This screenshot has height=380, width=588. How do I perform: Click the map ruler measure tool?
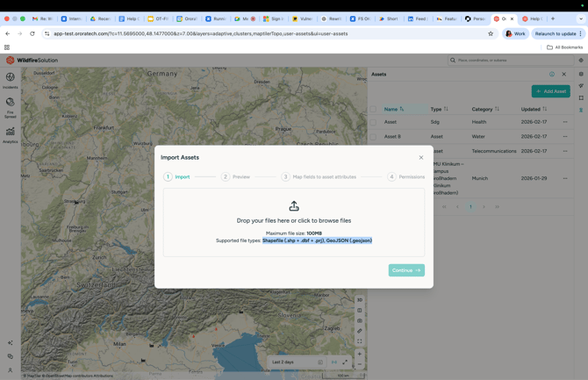360,331
